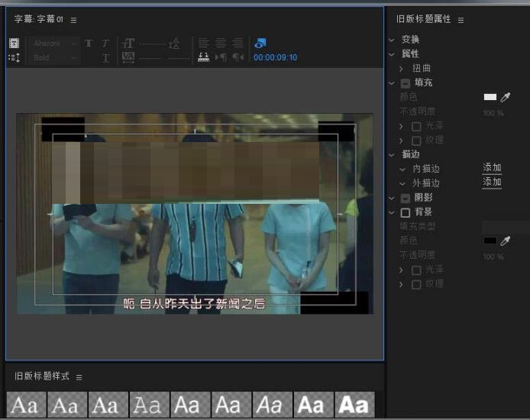Image resolution: width=530 pixels, height=420 pixels.
Task: Click the white fill color swatch
Action: (490, 98)
